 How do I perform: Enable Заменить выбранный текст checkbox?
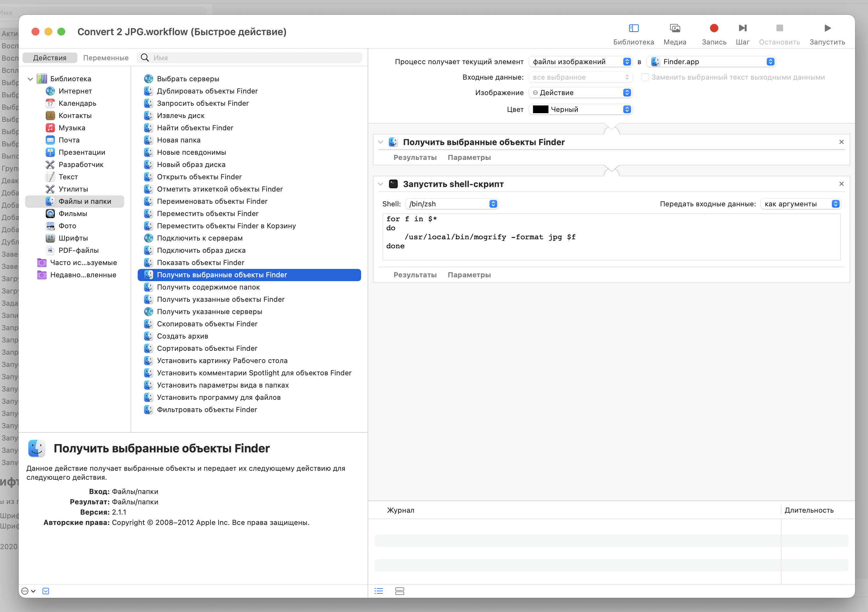click(x=645, y=77)
